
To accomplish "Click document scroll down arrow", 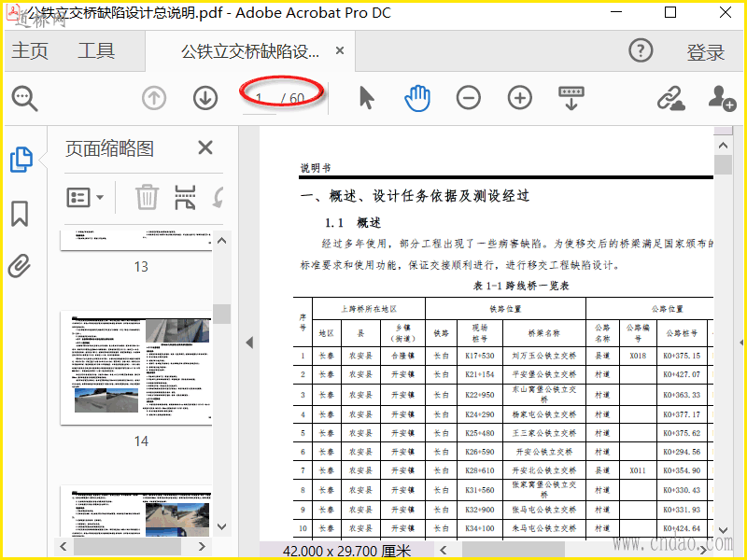I will pyautogui.click(x=723, y=530).
